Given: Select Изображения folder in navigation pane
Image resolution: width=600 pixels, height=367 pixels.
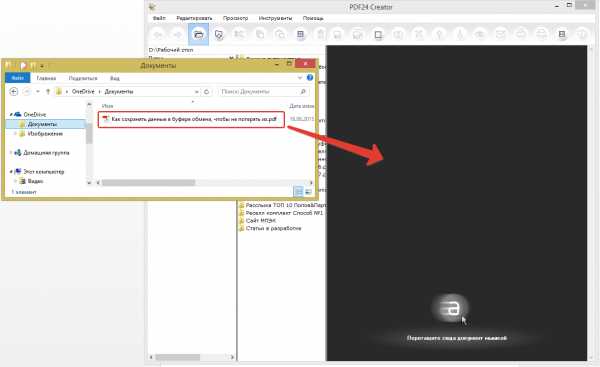Looking at the screenshot, I should click(45, 134).
